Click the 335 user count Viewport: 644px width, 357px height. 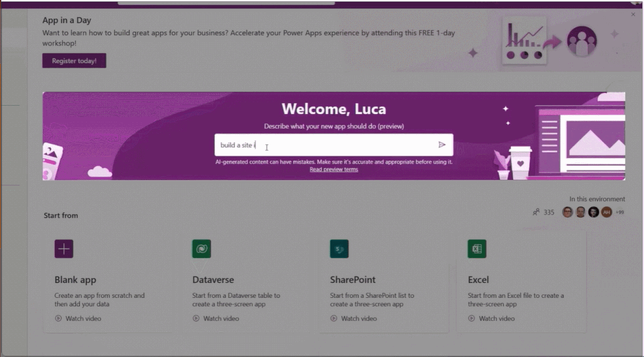tap(549, 212)
